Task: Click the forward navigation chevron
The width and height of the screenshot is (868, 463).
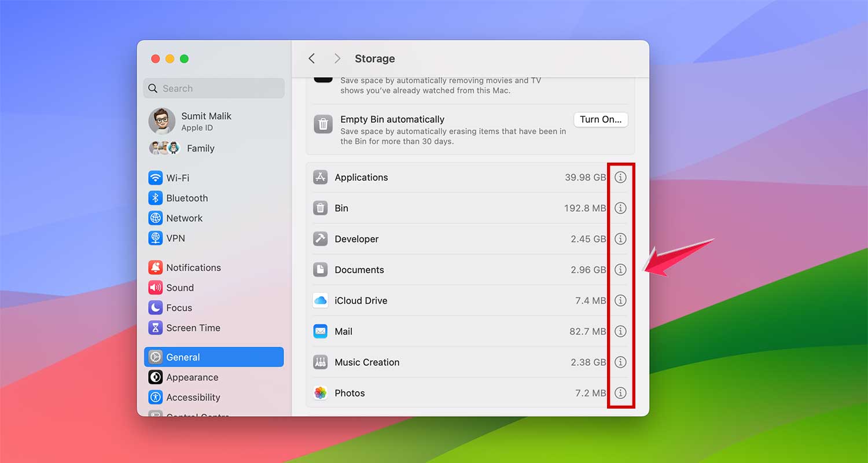Action: click(x=337, y=58)
